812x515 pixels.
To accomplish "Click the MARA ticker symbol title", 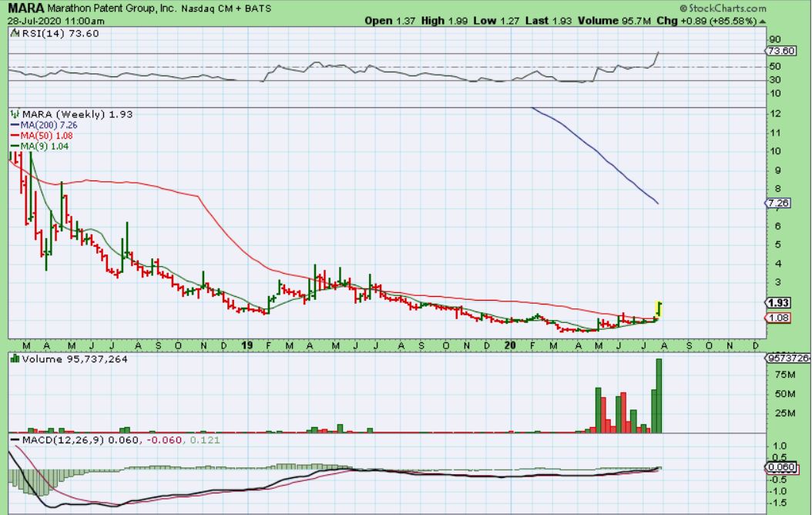I will pos(25,9).
